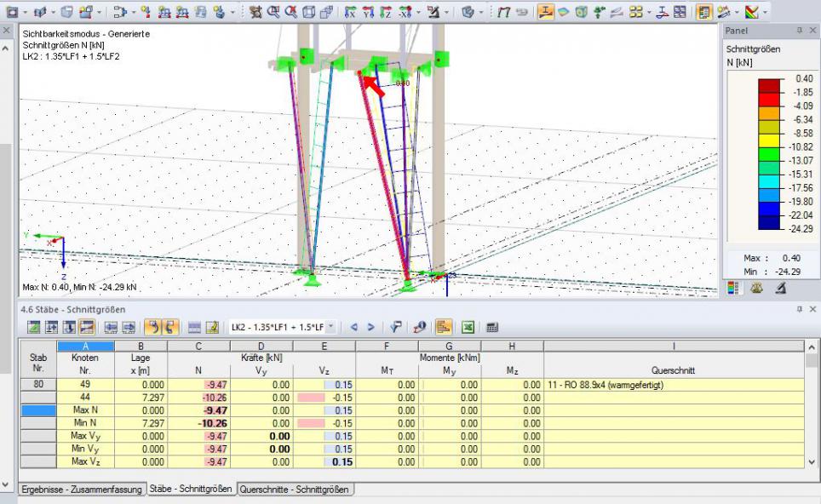The image size is (821, 504).
Task: Switch to Querschnitte - Schnittgrößen tab
Action: 295,490
